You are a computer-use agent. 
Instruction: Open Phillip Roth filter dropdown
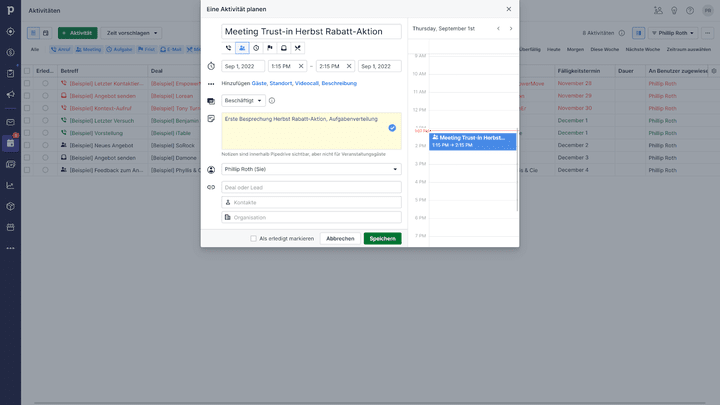tap(673, 33)
